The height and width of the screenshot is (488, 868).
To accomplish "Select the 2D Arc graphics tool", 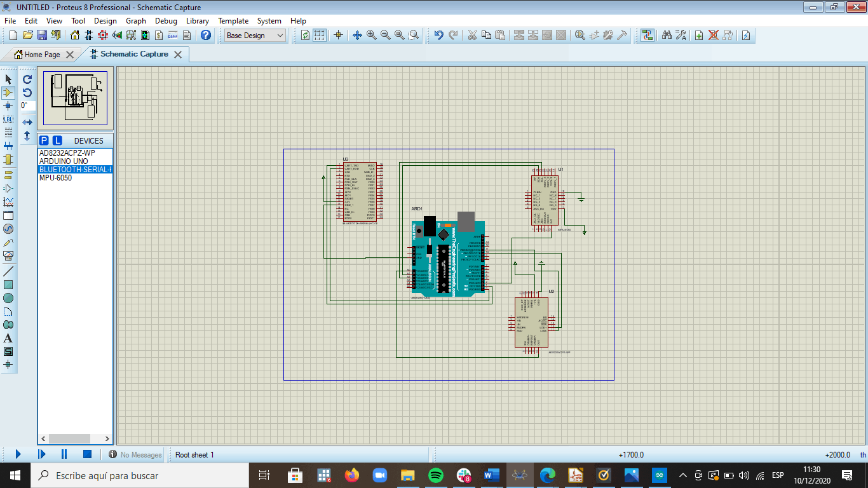I will click(x=8, y=311).
